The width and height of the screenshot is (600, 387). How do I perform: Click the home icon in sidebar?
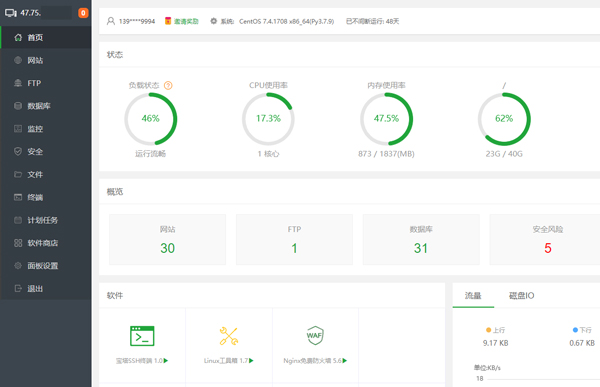click(18, 38)
